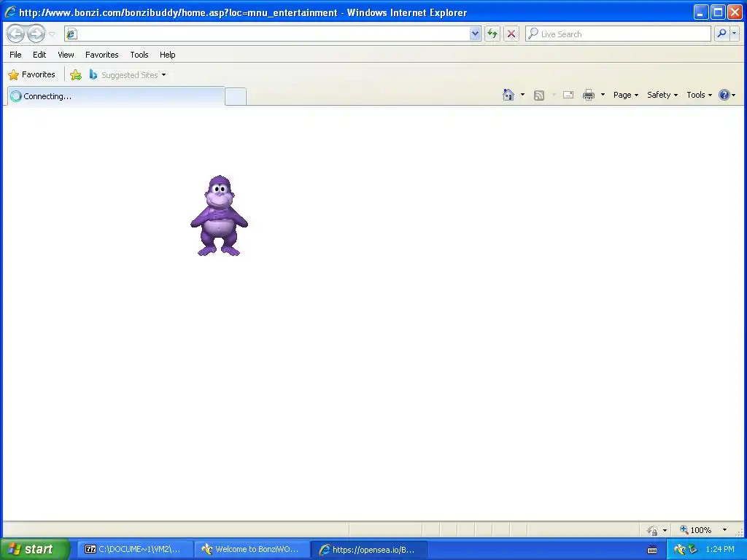Click the green Refresh button
Viewport: 747px width, 560px height.
pyautogui.click(x=492, y=34)
